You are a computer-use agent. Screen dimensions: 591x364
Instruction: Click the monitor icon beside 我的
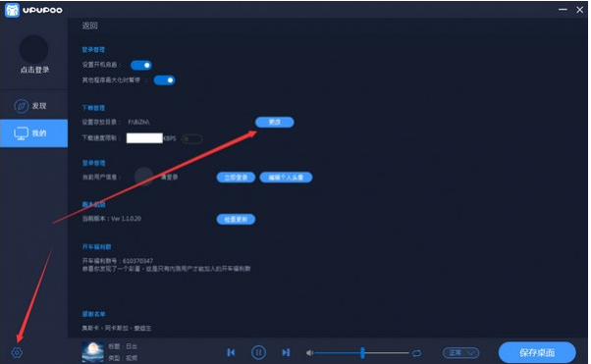pyautogui.click(x=22, y=133)
